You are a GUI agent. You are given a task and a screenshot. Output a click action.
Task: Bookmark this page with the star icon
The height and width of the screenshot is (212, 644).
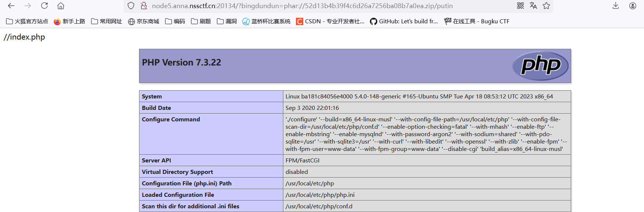pos(546,6)
